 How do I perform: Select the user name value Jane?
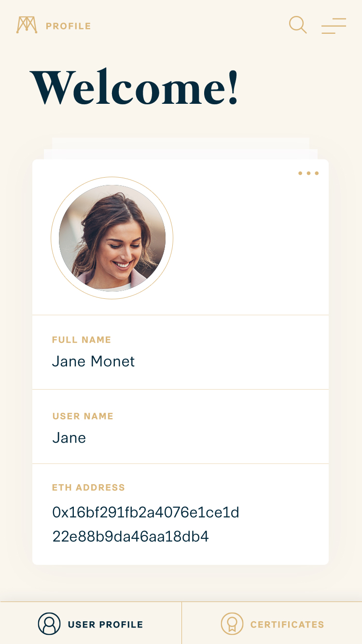point(69,438)
